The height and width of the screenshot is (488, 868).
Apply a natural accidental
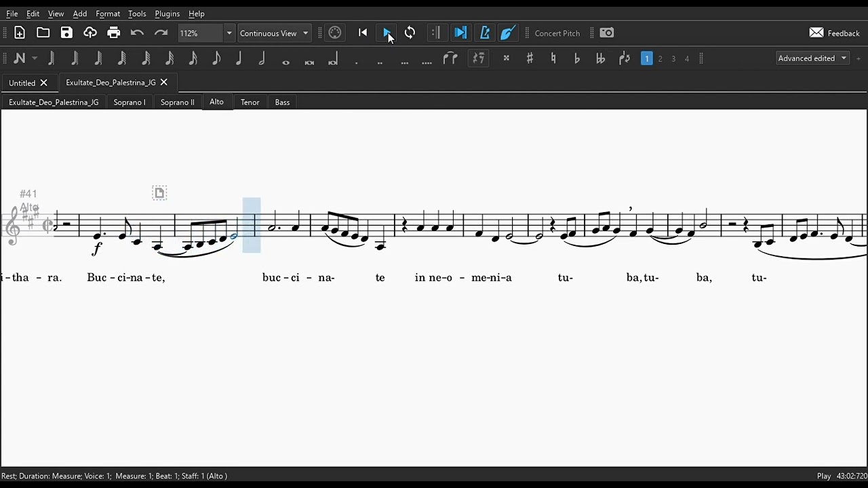point(553,58)
